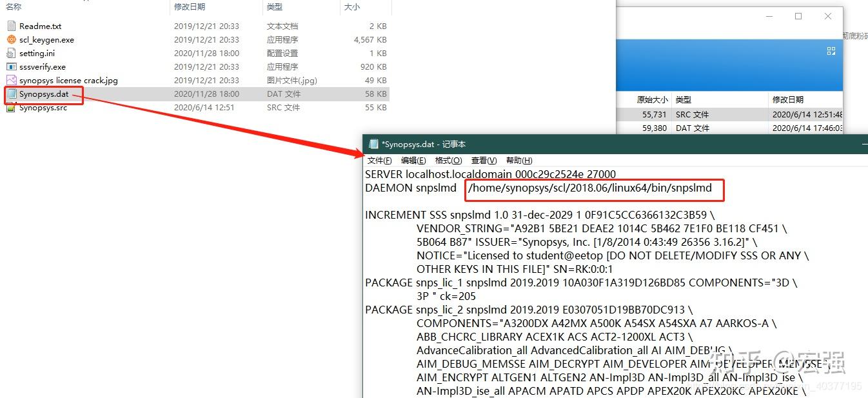Viewport: 868px width, 398px height.
Task: Select the sssverify.exe program icon
Action: (x=12, y=66)
